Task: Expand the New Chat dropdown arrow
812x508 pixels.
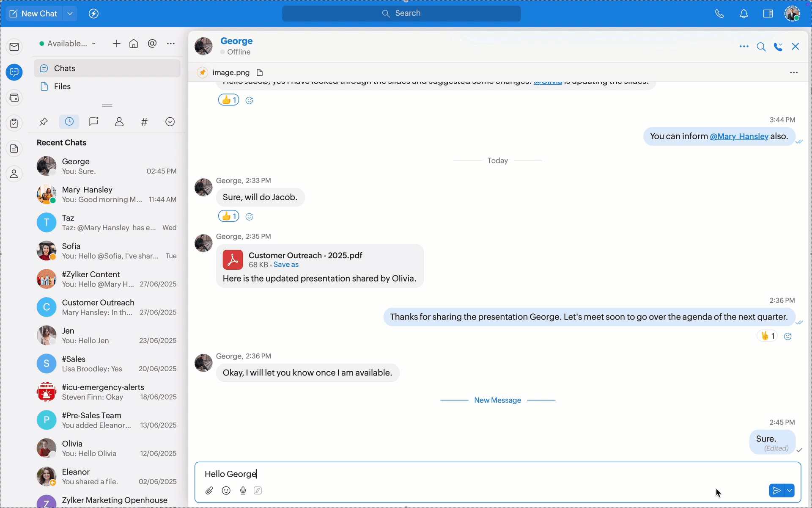Action: pyautogui.click(x=70, y=14)
